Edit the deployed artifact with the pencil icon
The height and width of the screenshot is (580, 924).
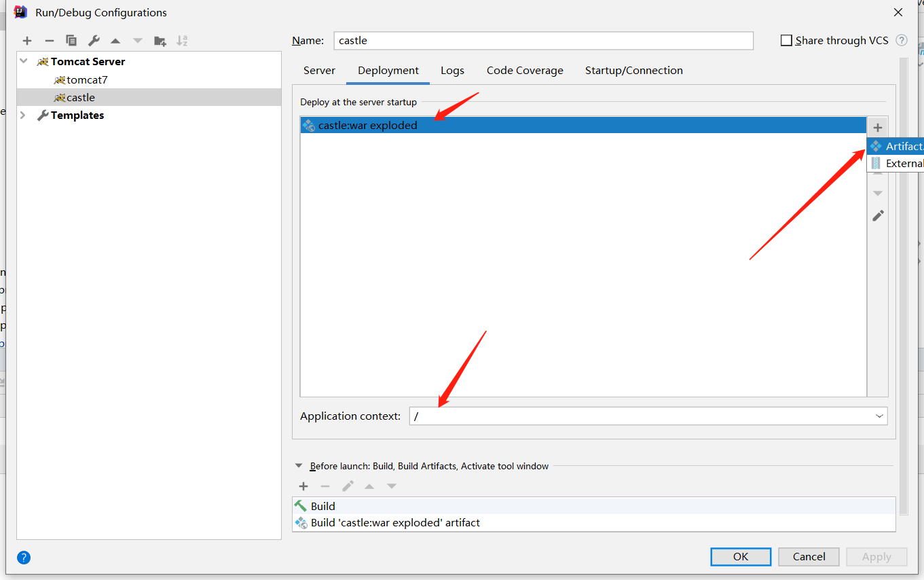click(878, 215)
